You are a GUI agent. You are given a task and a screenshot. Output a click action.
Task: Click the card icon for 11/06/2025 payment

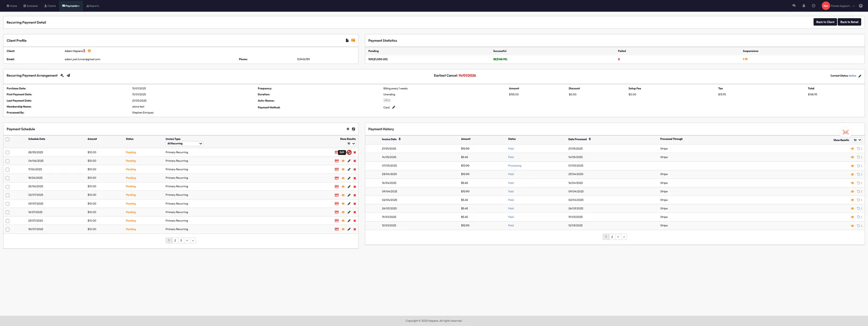(337, 170)
